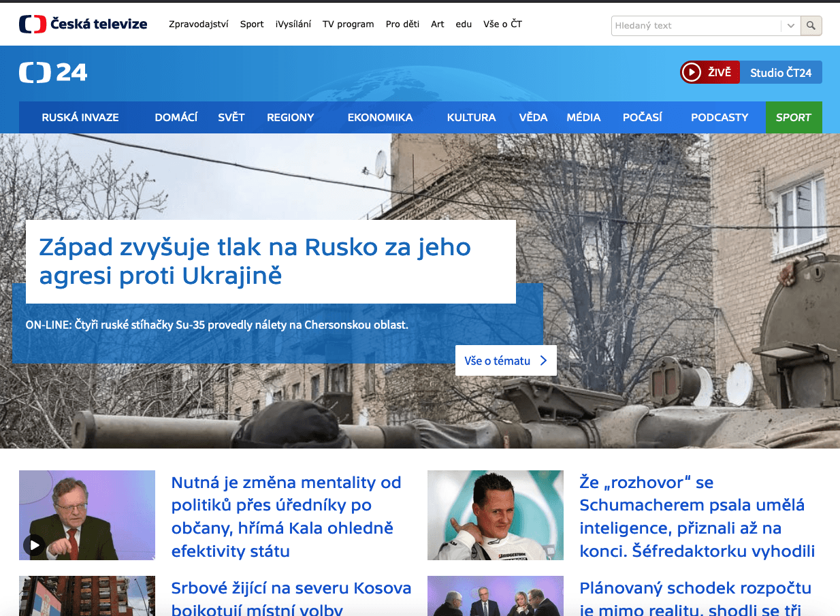Open edu in the top menu
Screen dimensions: 840x616
tap(464, 24)
